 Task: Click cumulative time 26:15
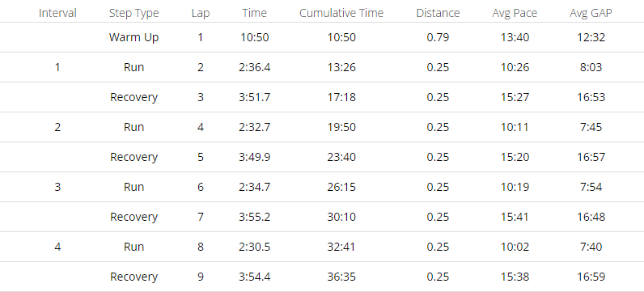point(341,188)
